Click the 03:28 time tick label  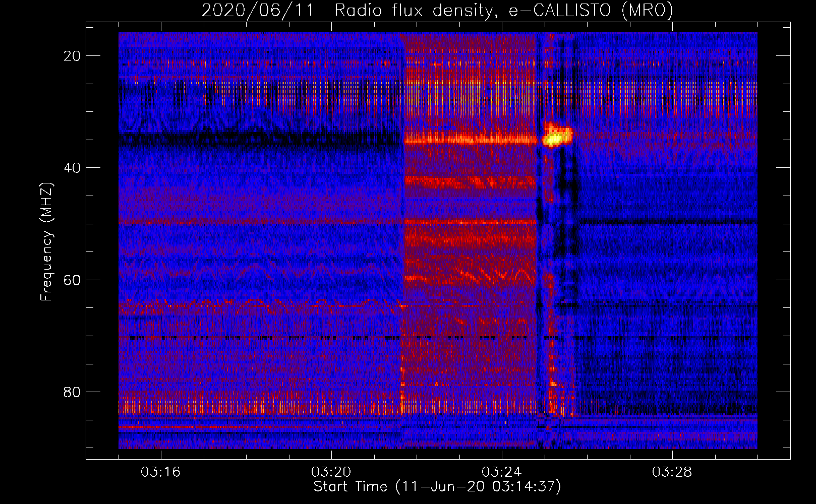672,472
